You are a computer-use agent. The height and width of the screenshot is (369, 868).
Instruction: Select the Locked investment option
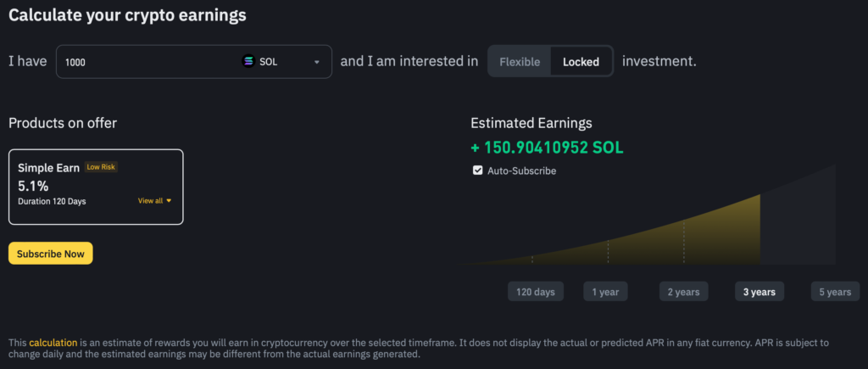click(581, 62)
